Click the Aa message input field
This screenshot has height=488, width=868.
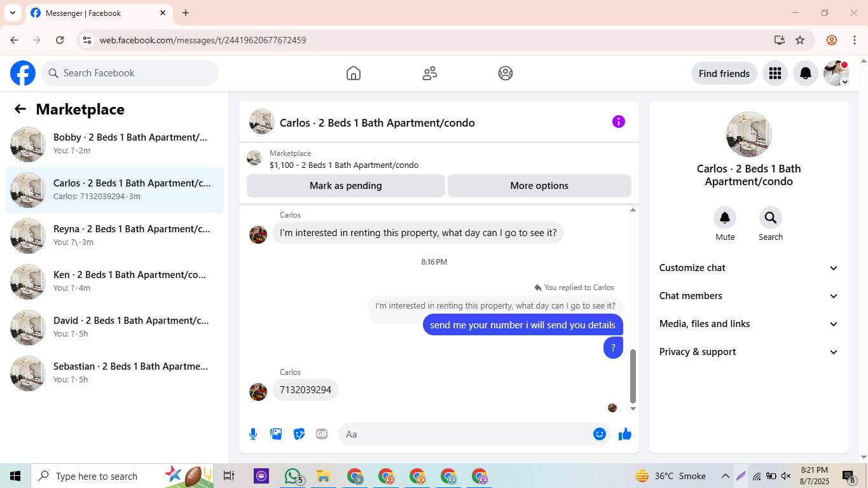(x=474, y=434)
